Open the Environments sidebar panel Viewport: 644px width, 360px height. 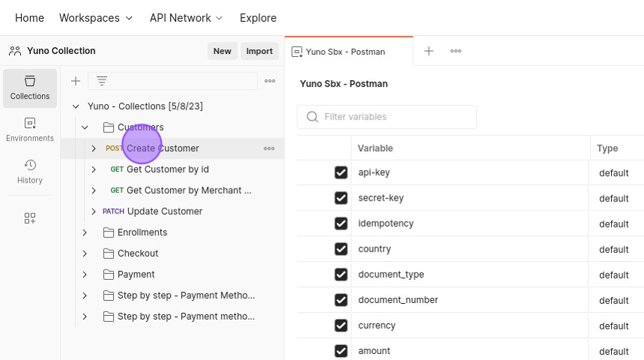tap(30, 129)
